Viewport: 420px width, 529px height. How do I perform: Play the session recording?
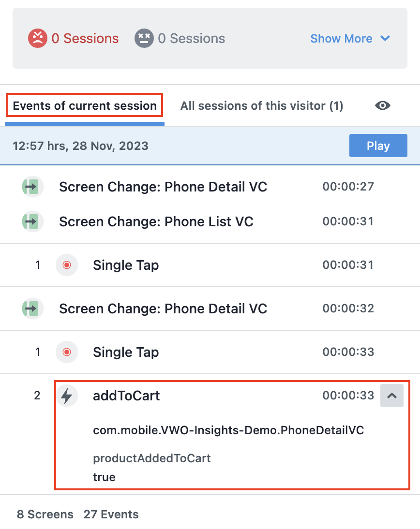378,146
